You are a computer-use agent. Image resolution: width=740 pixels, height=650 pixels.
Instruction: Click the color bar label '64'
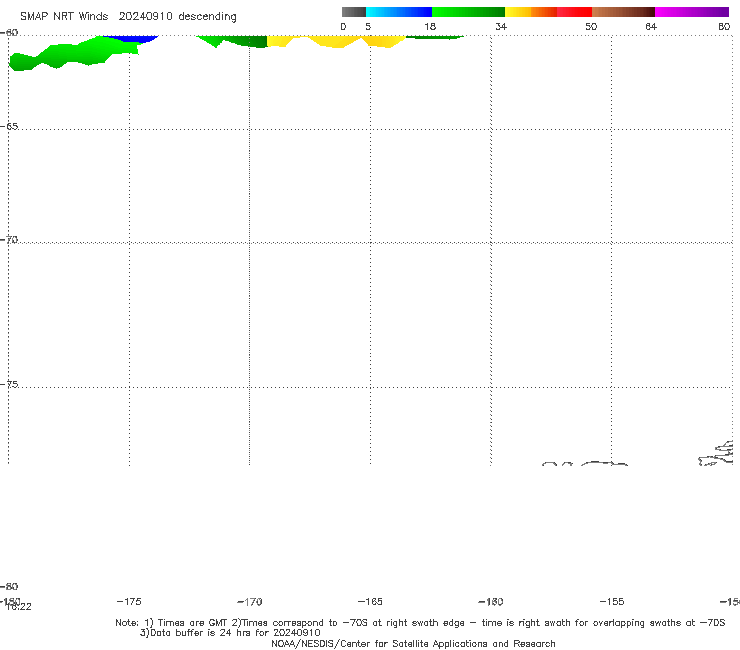651,26
